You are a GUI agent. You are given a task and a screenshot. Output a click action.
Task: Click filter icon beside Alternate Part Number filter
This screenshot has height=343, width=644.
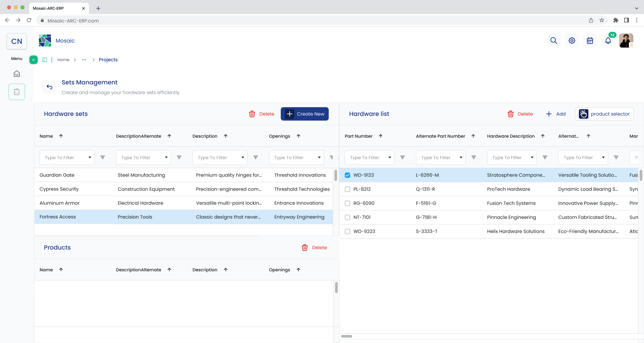coord(474,157)
